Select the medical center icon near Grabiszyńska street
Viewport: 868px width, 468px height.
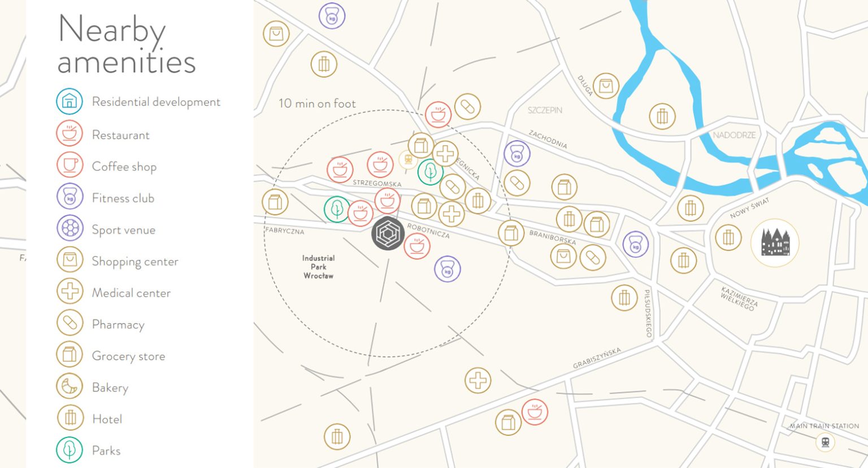tap(478, 380)
